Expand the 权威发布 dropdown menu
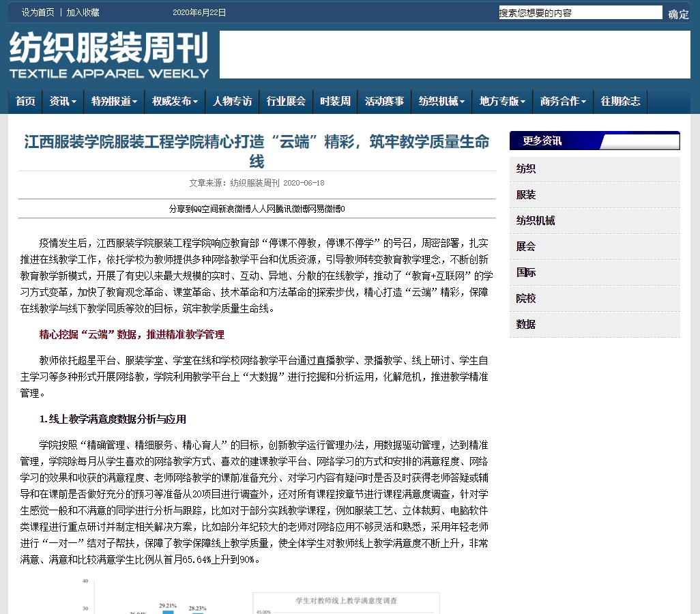The width and height of the screenshot is (700, 614). pos(175,102)
